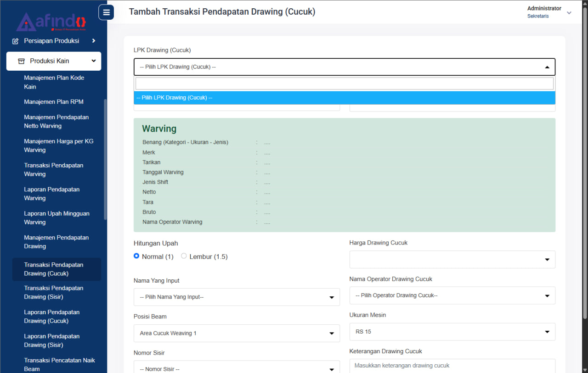Screen dimensions: 588x373
Task: Click the Tanggal Warving label
Action: pos(163,172)
